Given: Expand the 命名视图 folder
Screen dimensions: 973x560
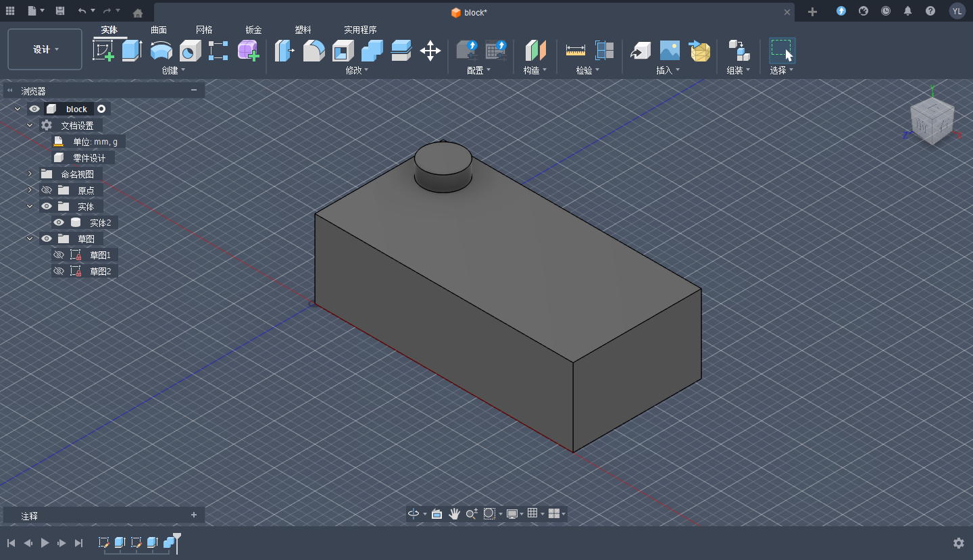Looking at the screenshot, I should tap(30, 174).
